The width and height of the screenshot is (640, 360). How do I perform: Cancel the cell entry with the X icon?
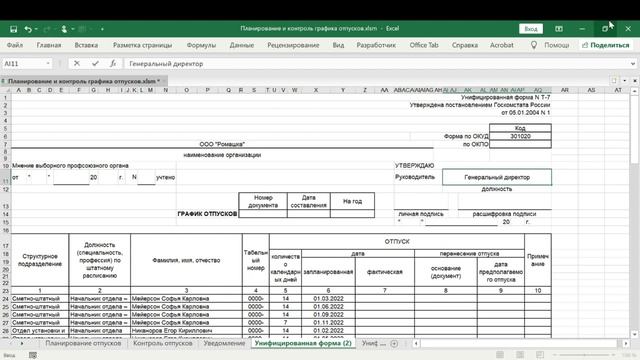[77, 63]
